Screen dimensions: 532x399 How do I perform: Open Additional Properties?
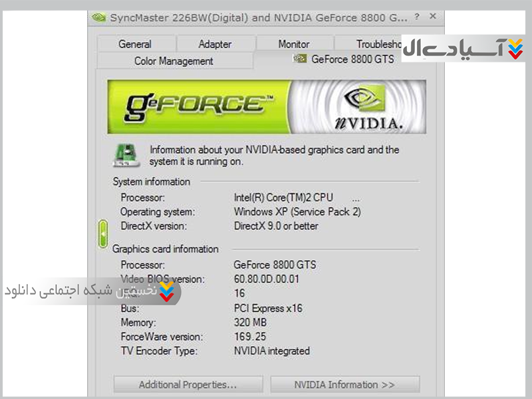click(188, 385)
